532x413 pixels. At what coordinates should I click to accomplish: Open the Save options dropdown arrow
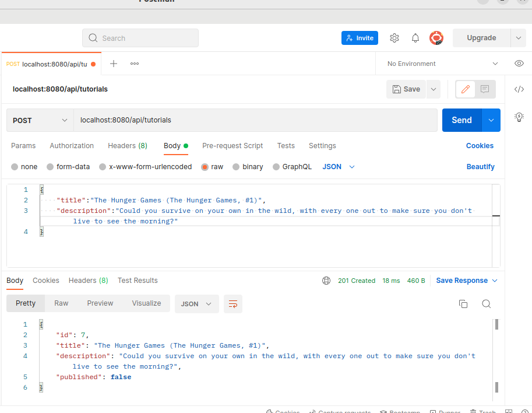(434, 89)
